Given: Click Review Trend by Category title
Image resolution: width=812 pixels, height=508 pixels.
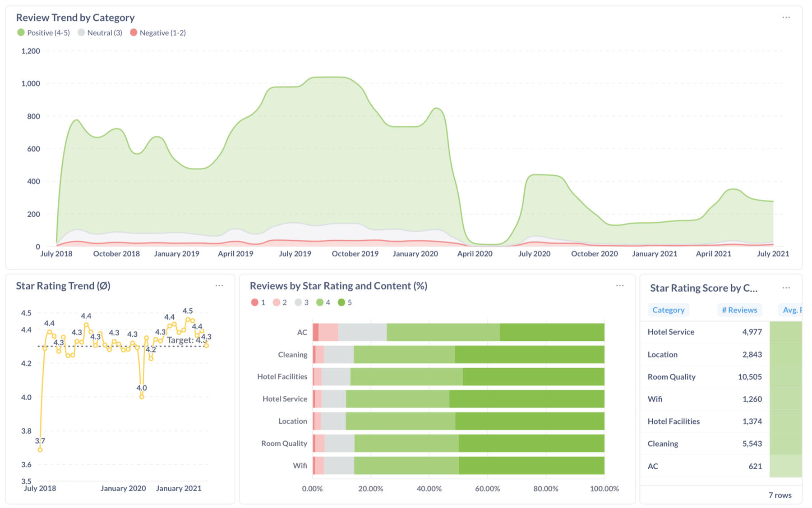Looking at the screenshot, I should click(x=75, y=18).
